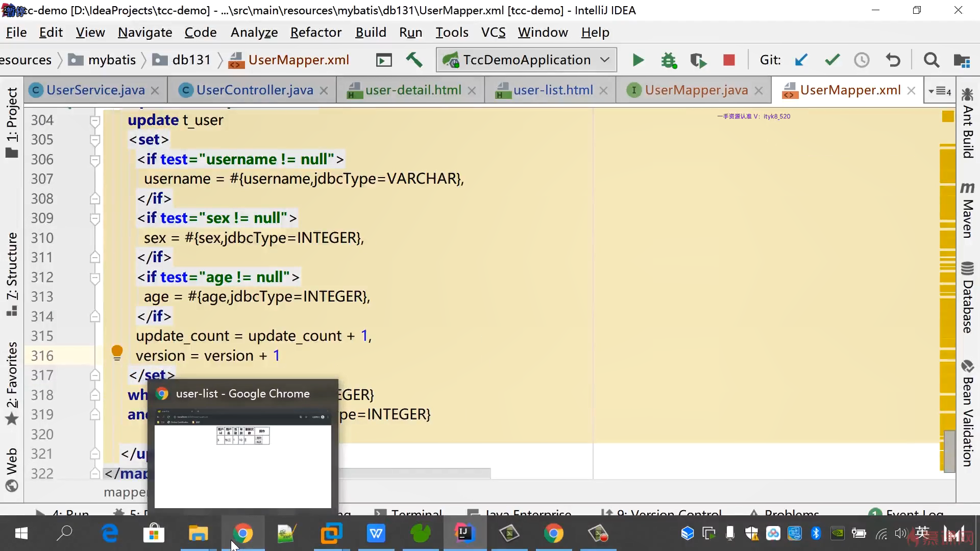Start debugging with the bug icon
Viewport: 980px width, 551px height.
click(x=668, y=60)
